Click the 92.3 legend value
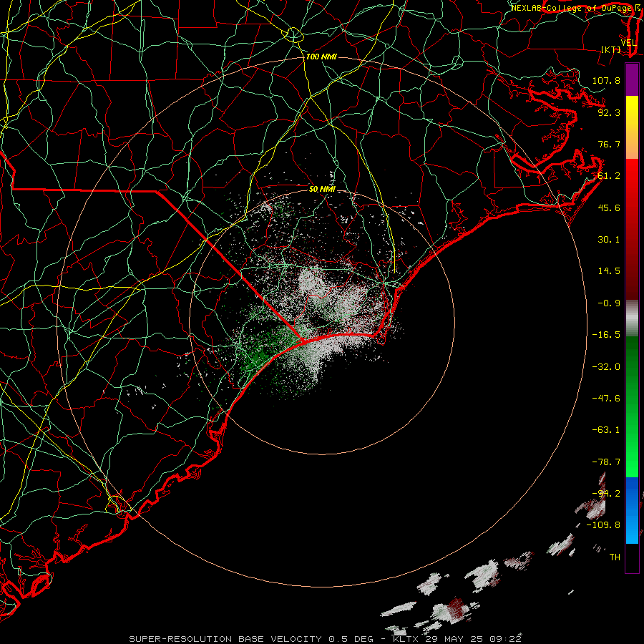This screenshot has height=644, width=644. tap(609, 112)
